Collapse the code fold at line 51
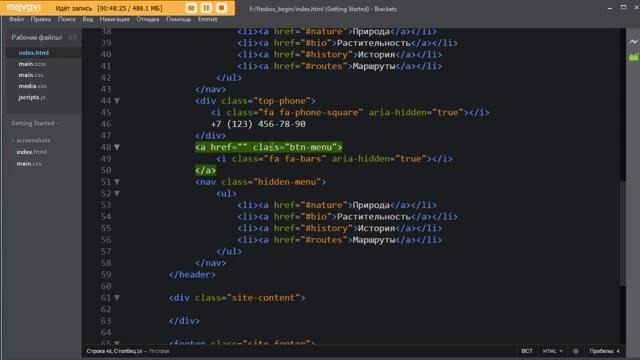Image resolution: width=640 pixels, height=360 pixels. tap(117, 182)
